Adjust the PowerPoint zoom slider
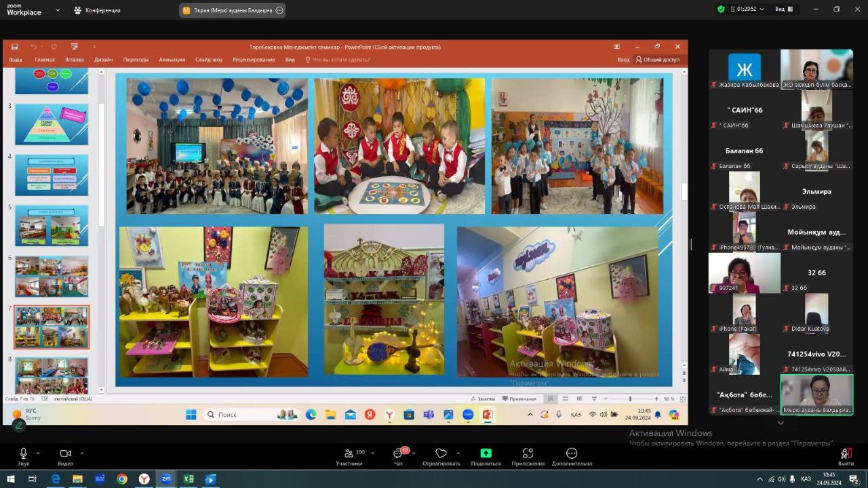The height and width of the screenshot is (488, 868). click(x=630, y=399)
